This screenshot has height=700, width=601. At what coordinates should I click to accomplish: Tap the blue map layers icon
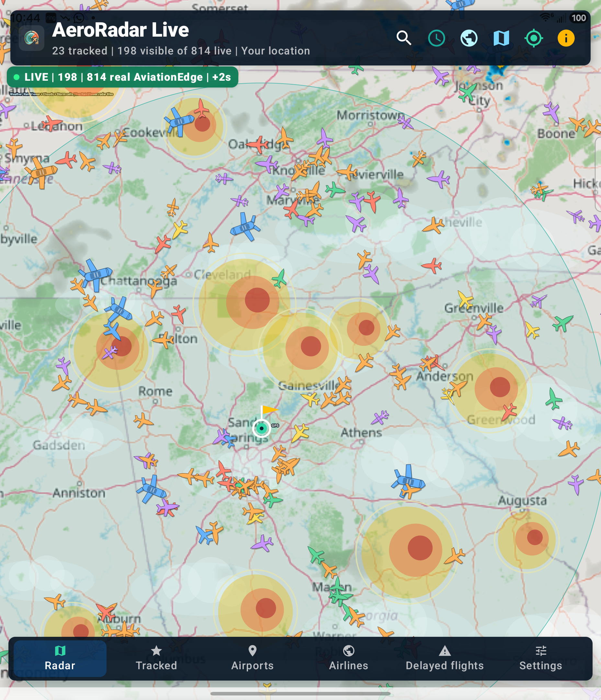pyautogui.click(x=501, y=38)
